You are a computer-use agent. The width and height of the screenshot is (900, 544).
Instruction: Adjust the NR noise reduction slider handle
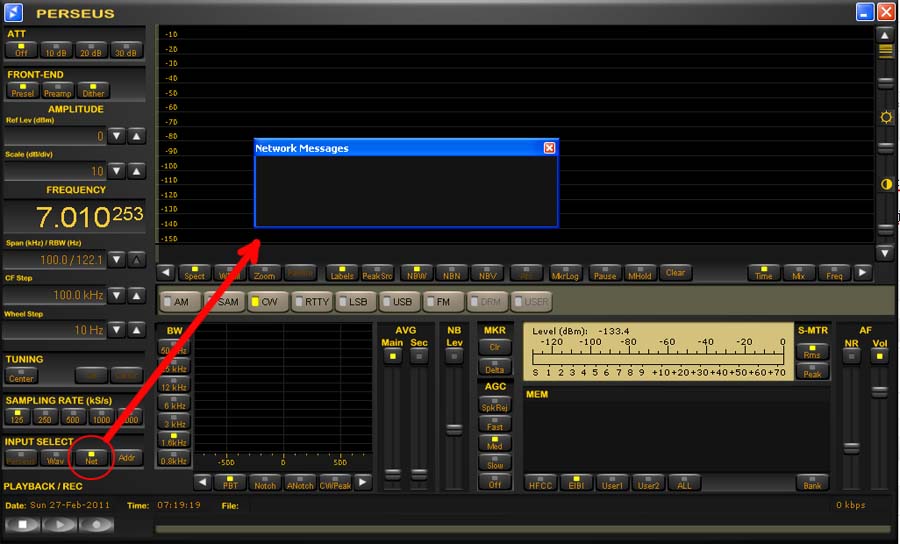852,448
